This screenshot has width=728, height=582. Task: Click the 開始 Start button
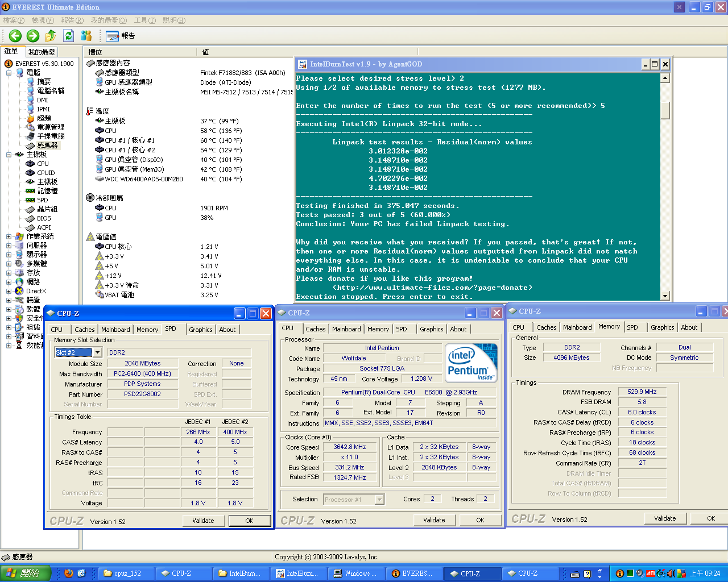(x=26, y=573)
